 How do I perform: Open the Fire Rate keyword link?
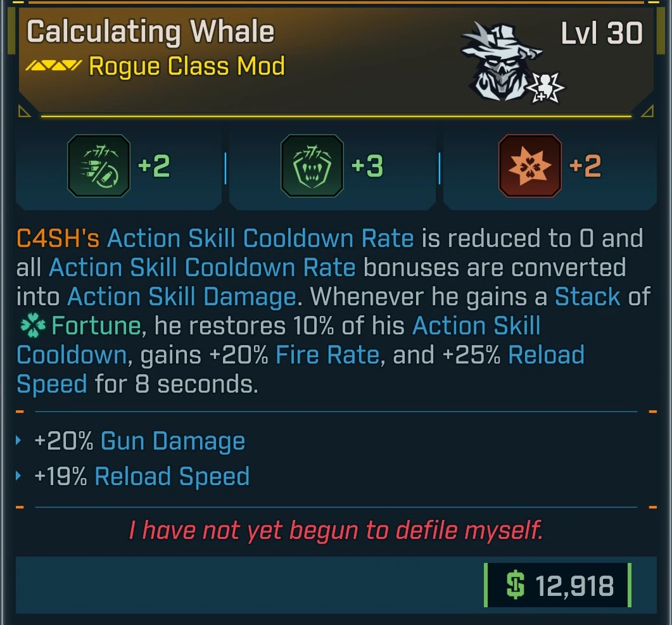pos(327,355)
